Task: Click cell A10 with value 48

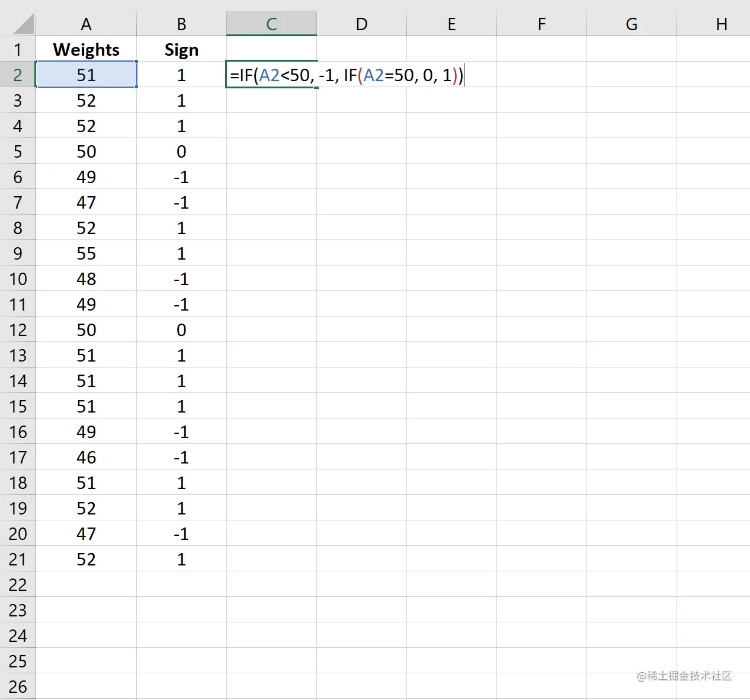Action: pyautogui.click(x=86, y=279)
